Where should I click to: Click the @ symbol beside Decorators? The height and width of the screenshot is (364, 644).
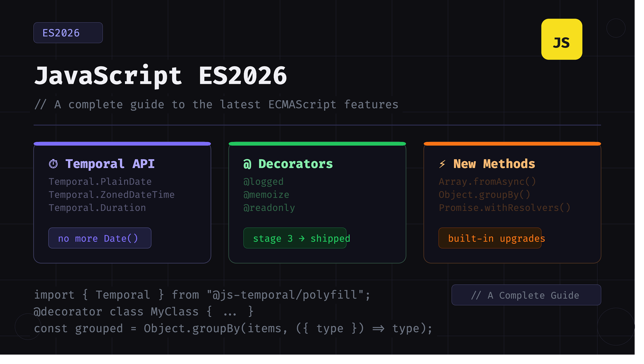coord(247,164)
